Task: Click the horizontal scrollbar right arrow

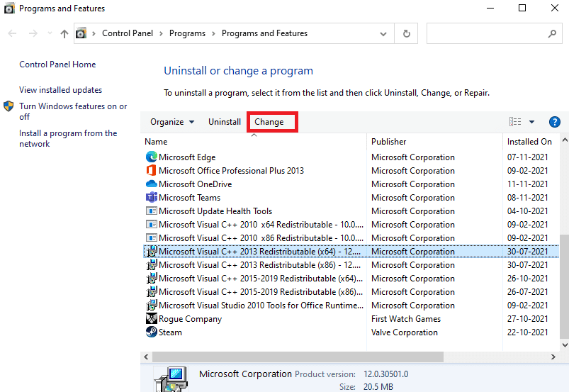Action: coord(553,357)
